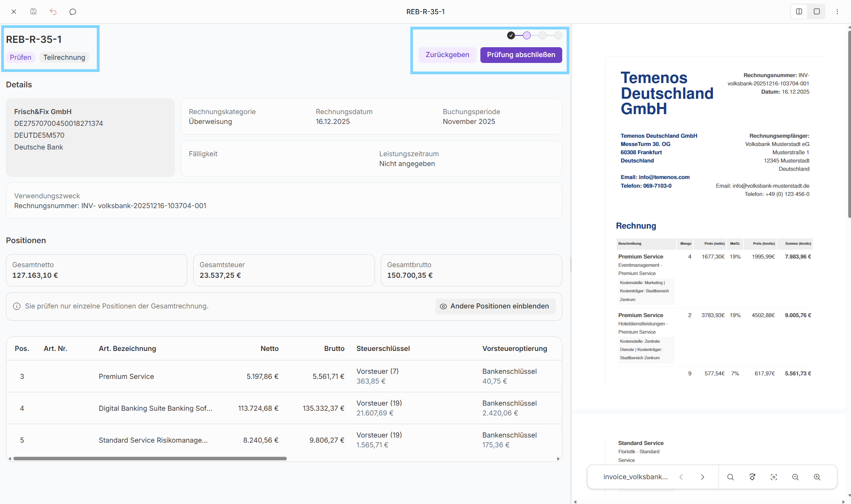Click the fit-to-view focus icon
This screenshot has height=504, width=851.
773,477
